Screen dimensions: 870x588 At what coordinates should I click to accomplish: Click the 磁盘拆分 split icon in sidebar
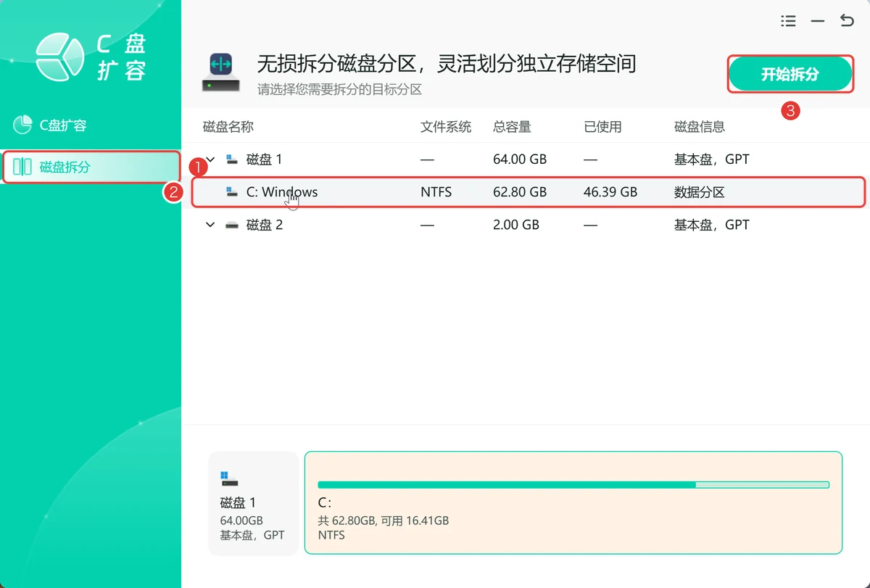[x=22, y=167]
